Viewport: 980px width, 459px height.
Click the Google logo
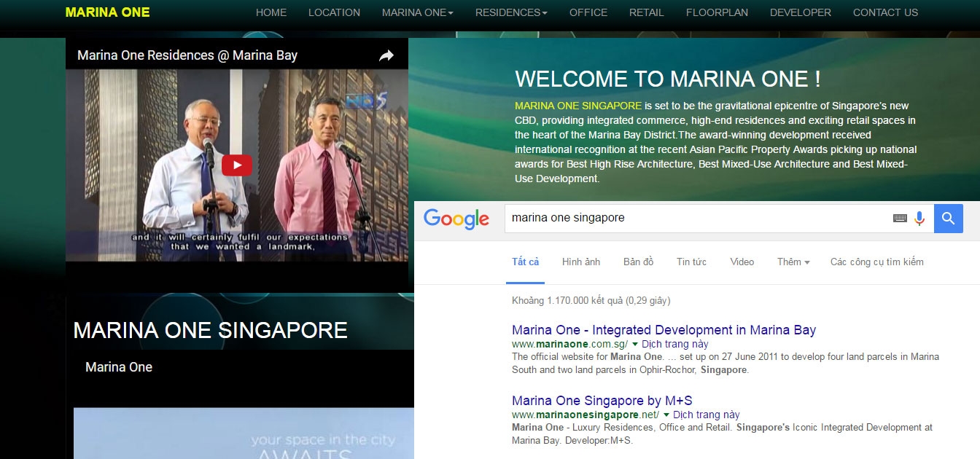456,219
